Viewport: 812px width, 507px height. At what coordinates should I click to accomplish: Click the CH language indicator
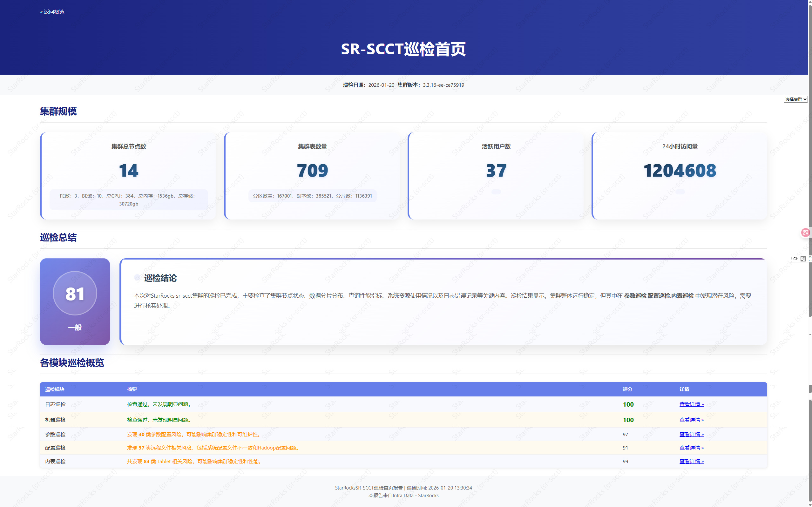point(795,259)
